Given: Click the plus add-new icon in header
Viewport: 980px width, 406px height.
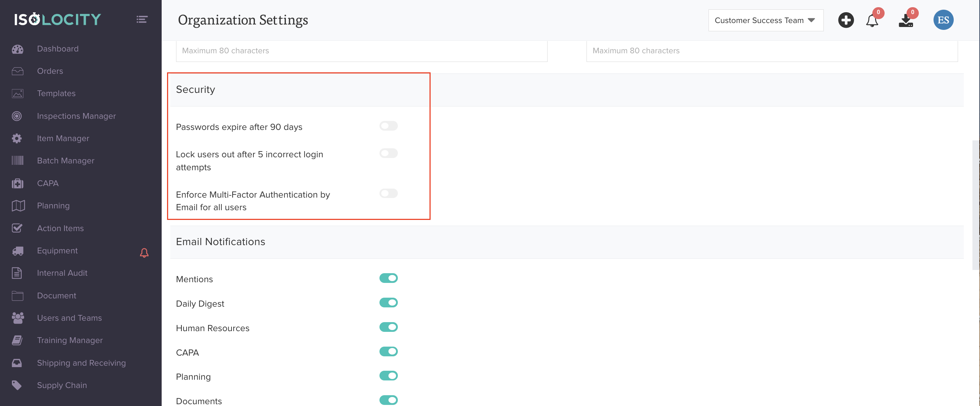Looking at the screenshot, I should click(845, 20).
